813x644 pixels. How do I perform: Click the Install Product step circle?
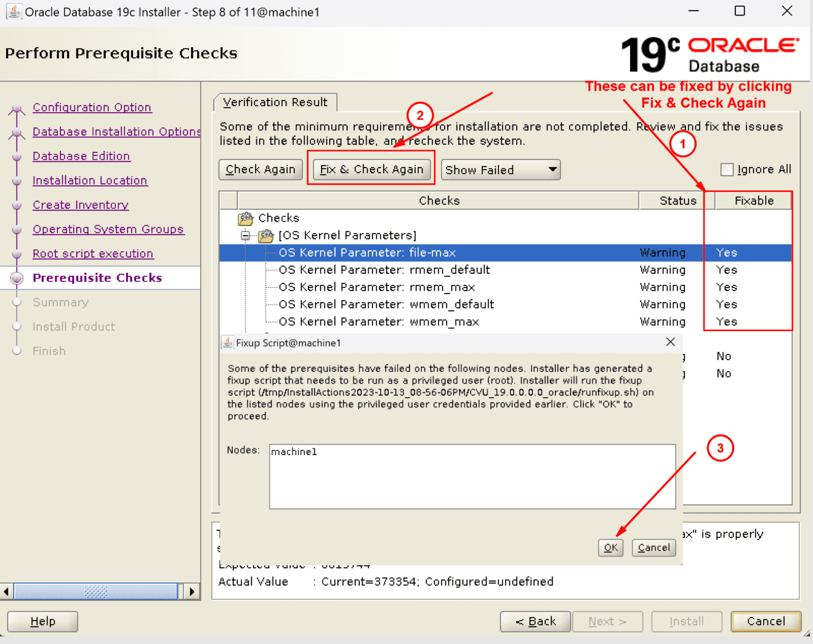point(17,326)
